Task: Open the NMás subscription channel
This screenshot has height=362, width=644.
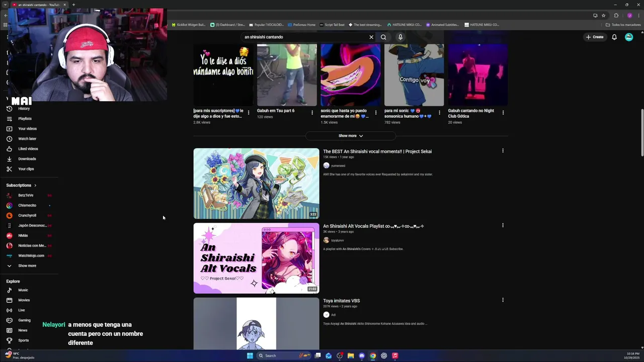Action: [23, 235]
